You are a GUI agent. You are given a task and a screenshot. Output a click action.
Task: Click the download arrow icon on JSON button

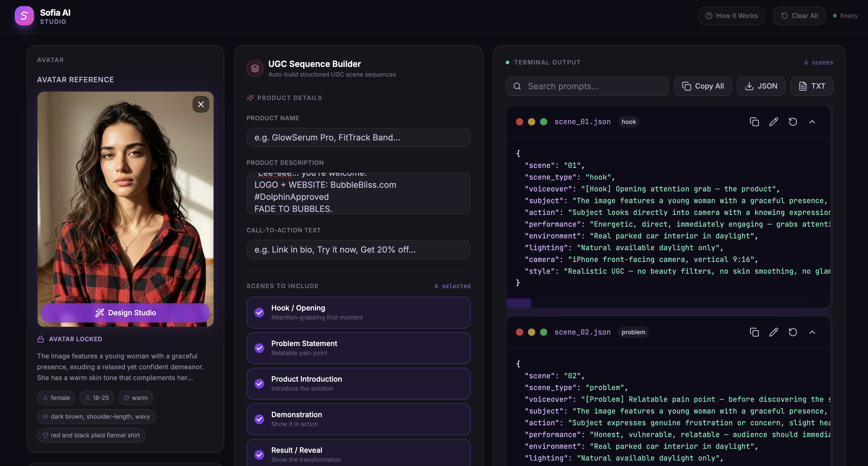coord(749,86)
